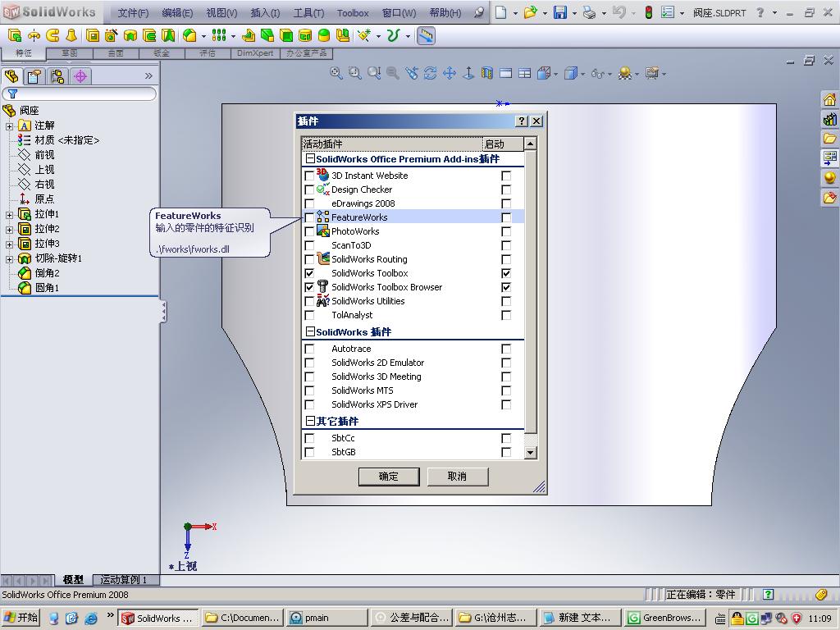Viewport: 840px width, 630px height.
Task: Click the filter funnel icon in tree
Action: [x=12, y=94]
